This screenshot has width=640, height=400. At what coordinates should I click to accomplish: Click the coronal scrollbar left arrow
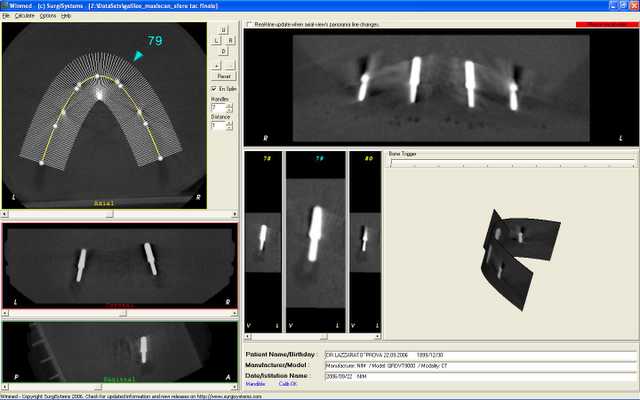pyautogui.click(x=4, y=313)
